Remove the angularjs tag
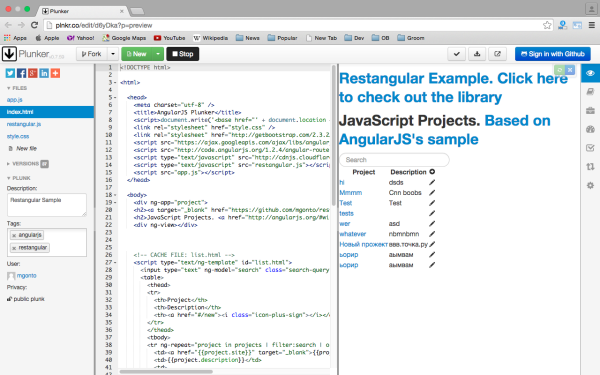The width and height of the screenshot is (600, 375). pos(14,235)
